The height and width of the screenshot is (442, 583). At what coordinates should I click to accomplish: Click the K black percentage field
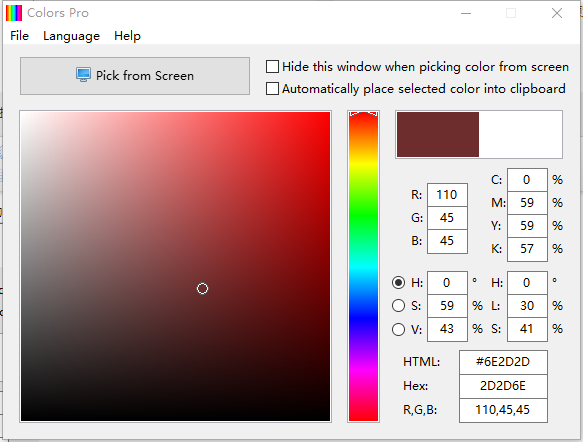527,249
